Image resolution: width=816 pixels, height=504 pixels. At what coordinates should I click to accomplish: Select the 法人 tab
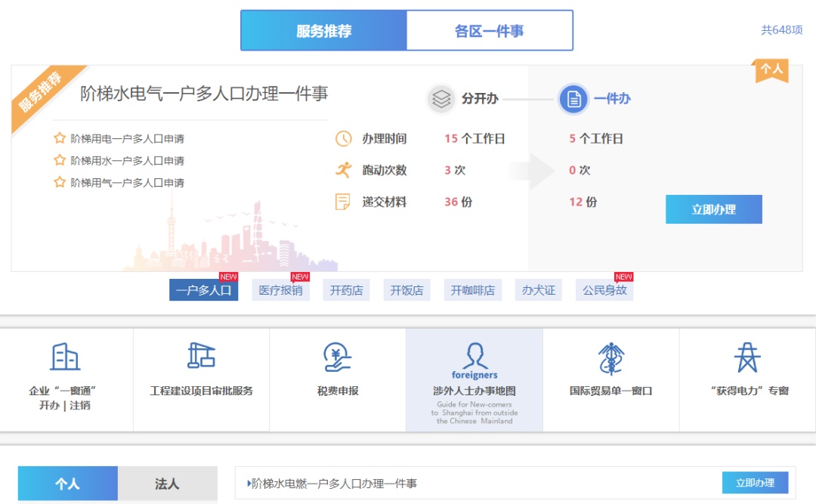(x=167, y=484)
